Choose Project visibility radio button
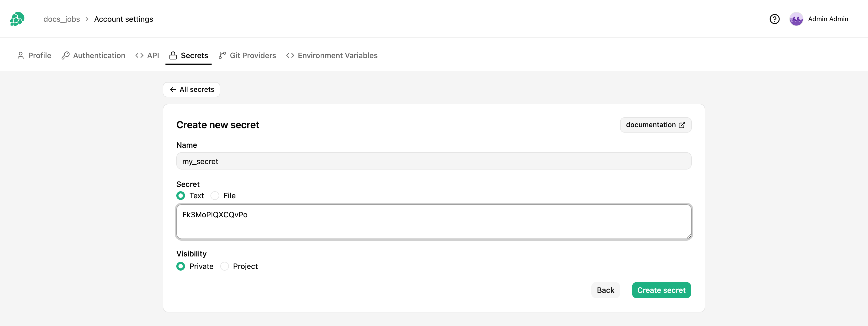 coord(224,266)
